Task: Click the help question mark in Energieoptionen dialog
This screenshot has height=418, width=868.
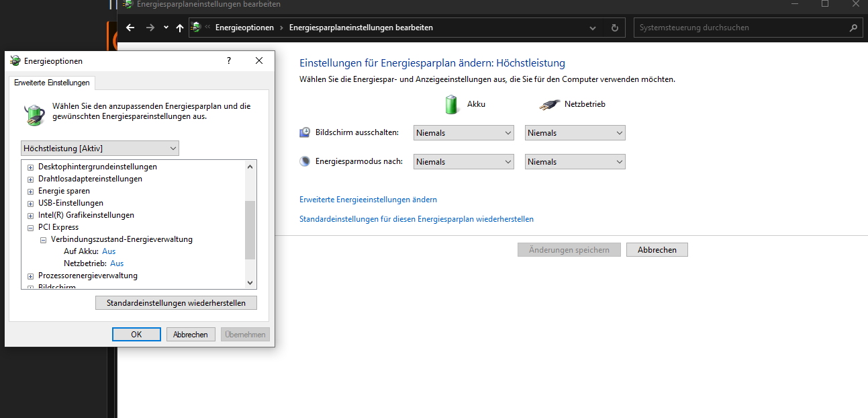Action: 229,60
